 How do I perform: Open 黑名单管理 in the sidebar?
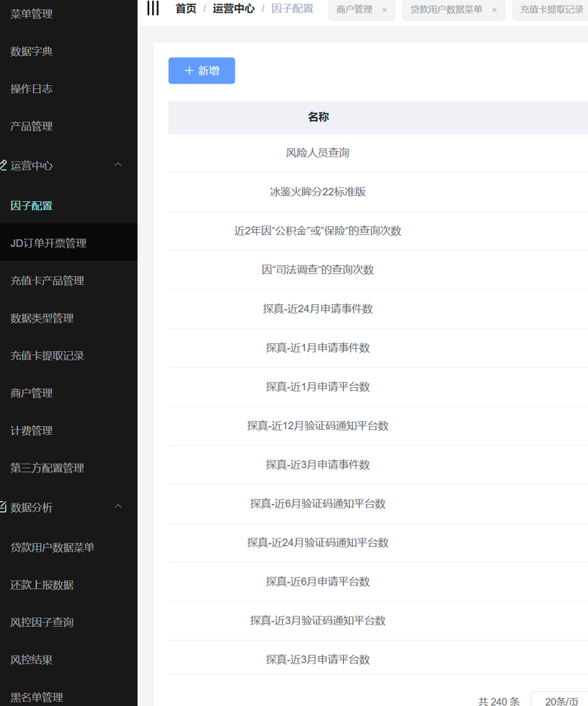tap(37, 697)
